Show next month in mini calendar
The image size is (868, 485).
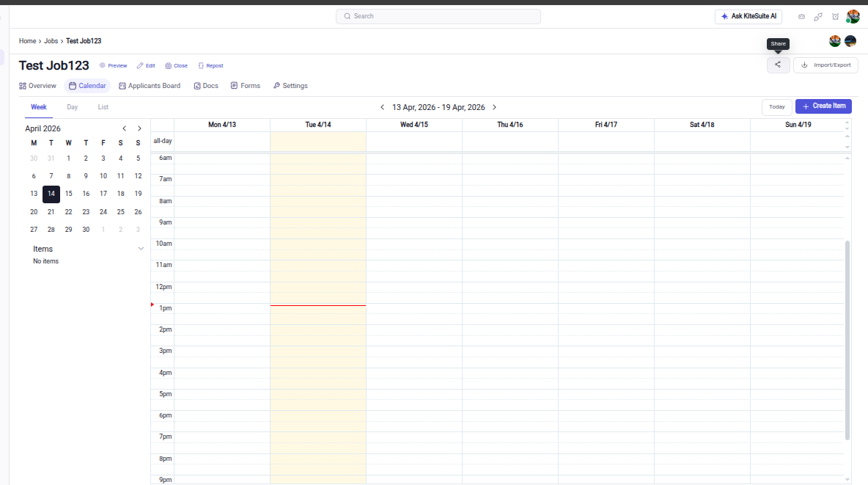pos(139,128)
